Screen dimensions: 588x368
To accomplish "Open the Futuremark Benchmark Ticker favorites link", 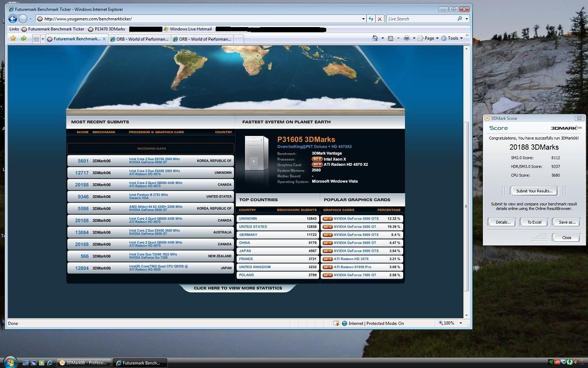I will pyautogui.click(x=53, y=29).
